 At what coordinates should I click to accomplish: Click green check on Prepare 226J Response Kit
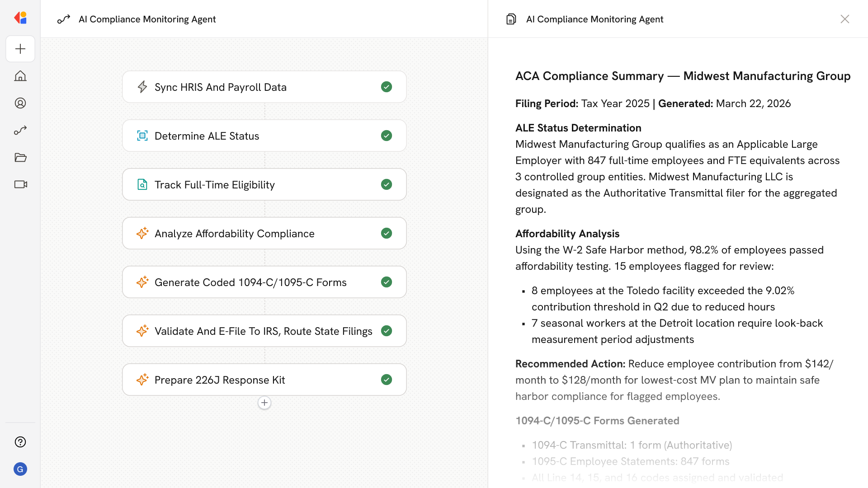pos(386,380)
